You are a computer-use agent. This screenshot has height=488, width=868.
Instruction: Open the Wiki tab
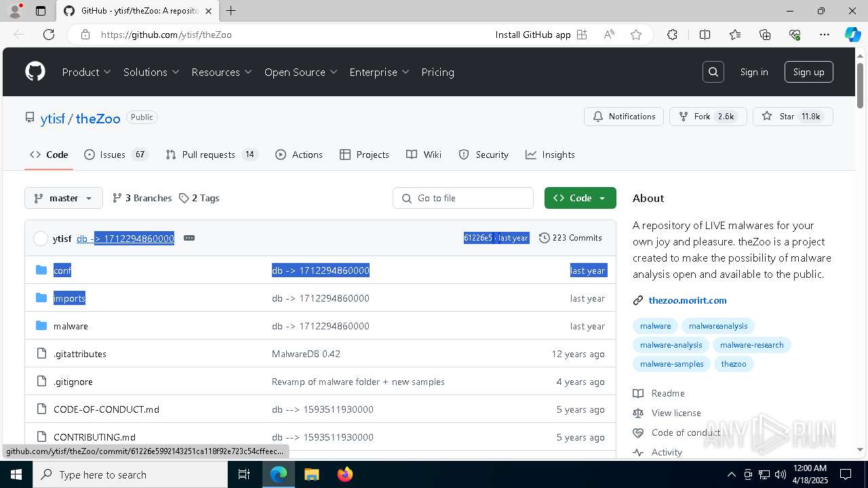[424, 155]
